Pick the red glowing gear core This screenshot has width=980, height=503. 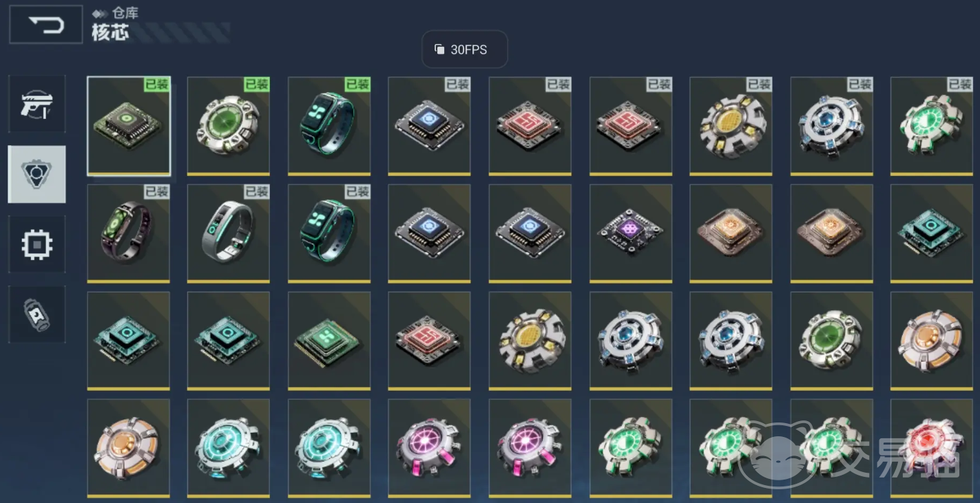click(932, 448)
